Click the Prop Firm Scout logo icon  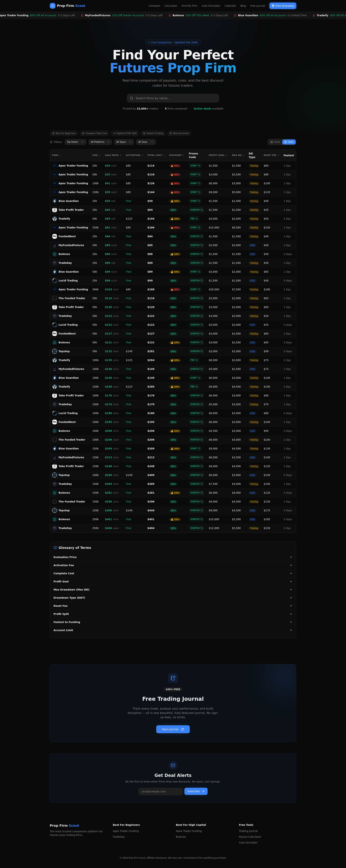(x=52, y=6)
